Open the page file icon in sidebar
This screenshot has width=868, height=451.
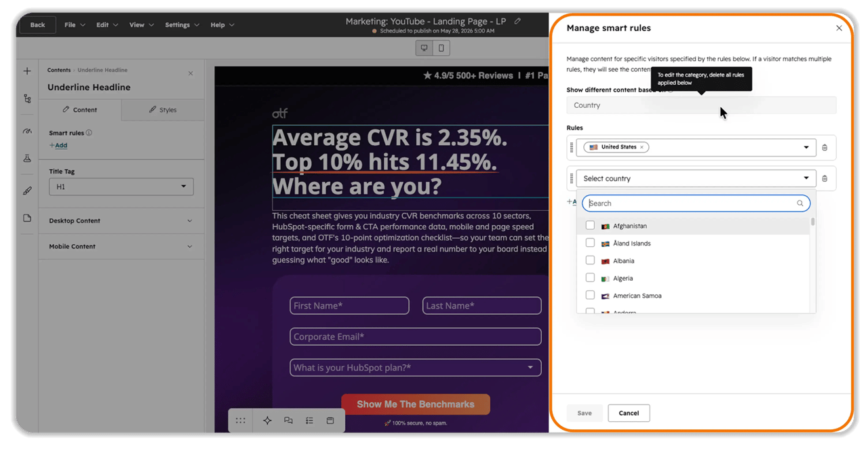click(27, 218)
